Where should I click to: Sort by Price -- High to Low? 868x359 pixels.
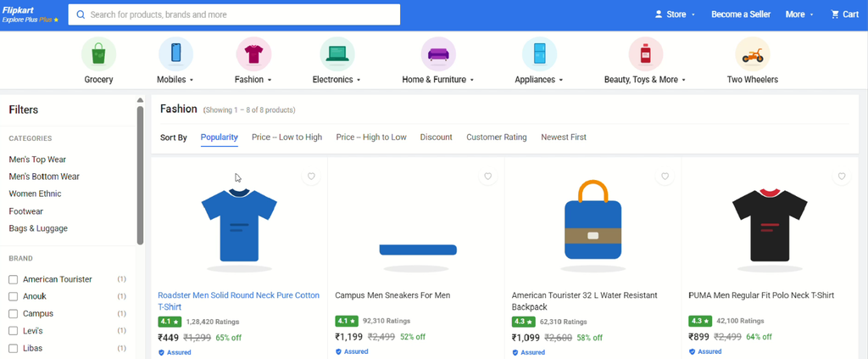click(x=371, y=137)
